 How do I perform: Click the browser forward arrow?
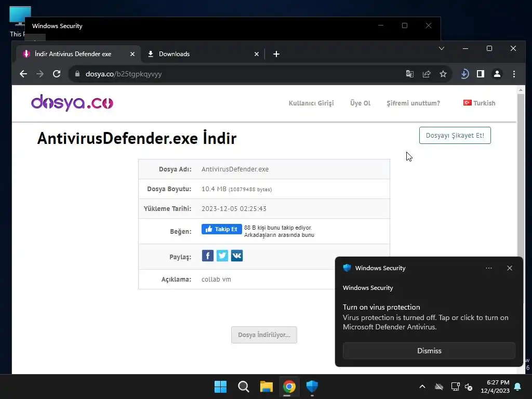pos(40,74)
